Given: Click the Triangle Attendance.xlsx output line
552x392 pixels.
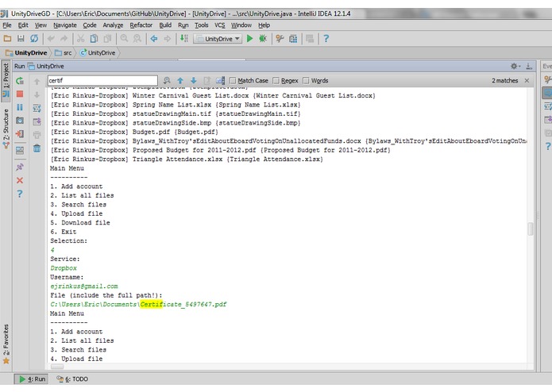Looking at the screenshot, I should pyautogui.click(x=187, y=159).
